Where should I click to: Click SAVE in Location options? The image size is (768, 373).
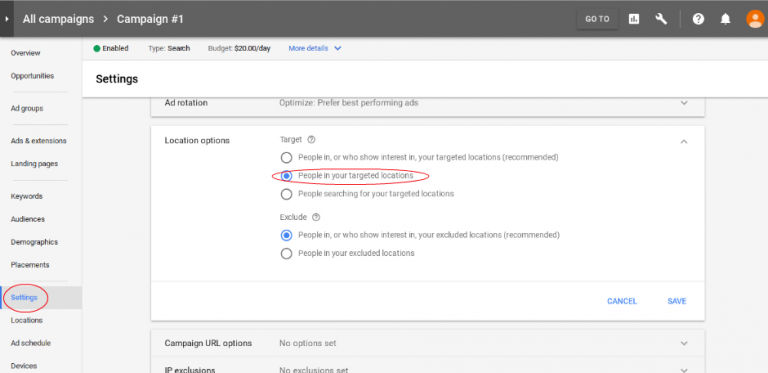pyautogui.click(x=677, y=301)
